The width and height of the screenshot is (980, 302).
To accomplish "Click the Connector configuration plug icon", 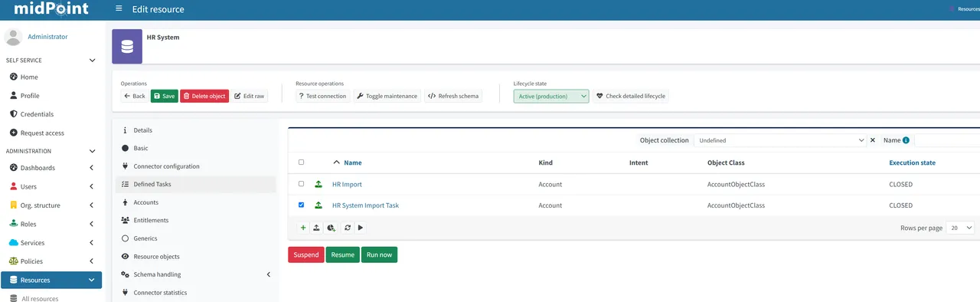I will pyautogui.click(x=125, y=166).
